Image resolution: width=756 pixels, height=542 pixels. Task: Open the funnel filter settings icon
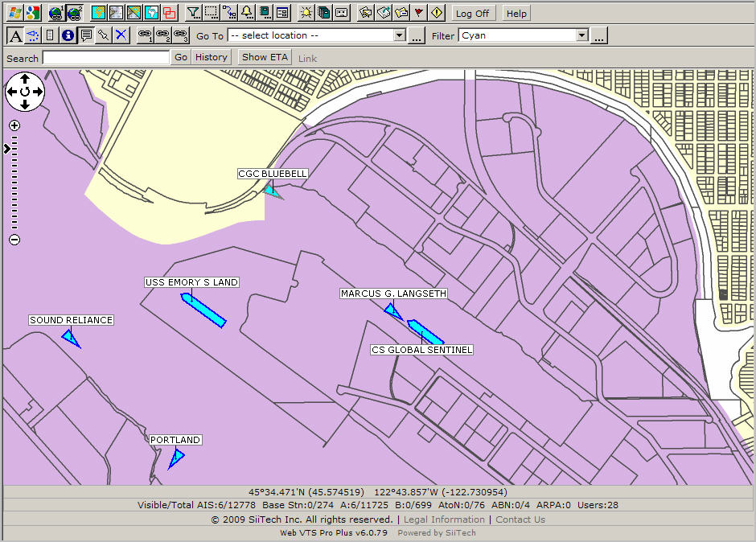pyautogui.click(x=194, y=13)
